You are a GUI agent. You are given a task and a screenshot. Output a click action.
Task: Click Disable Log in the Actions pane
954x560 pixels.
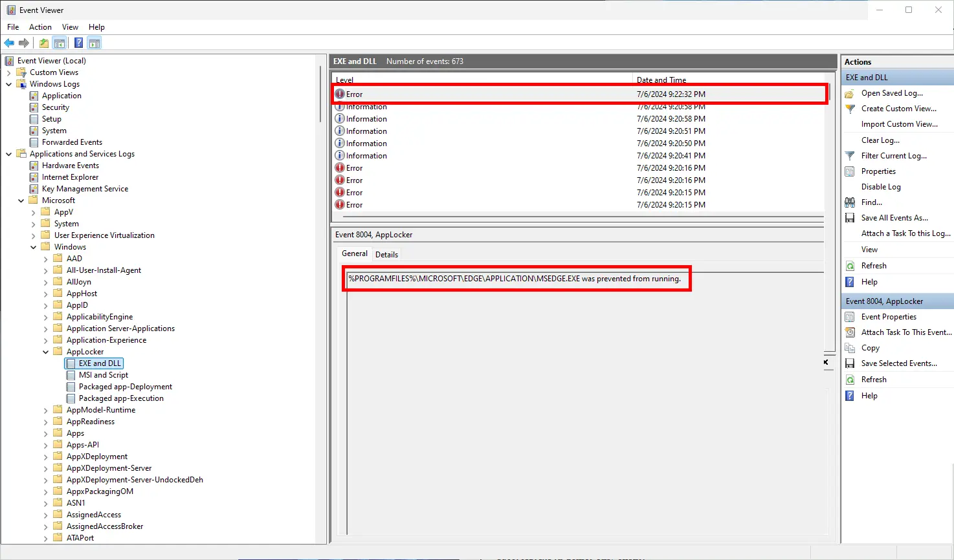coord(881,186)
